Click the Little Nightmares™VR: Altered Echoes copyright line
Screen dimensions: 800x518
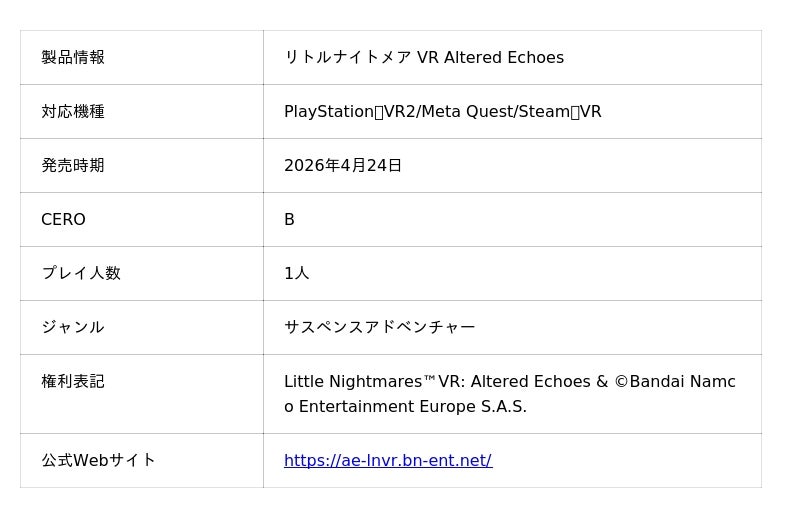click(x=438, y=381)
